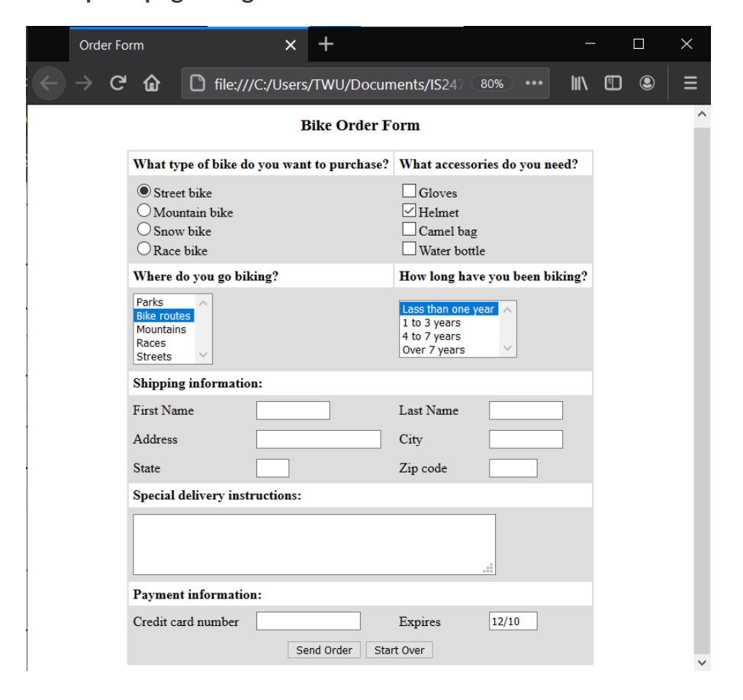The image size is (743, 700).
Task: Click the 80% zoom level badge
Action: click(492, 84)
